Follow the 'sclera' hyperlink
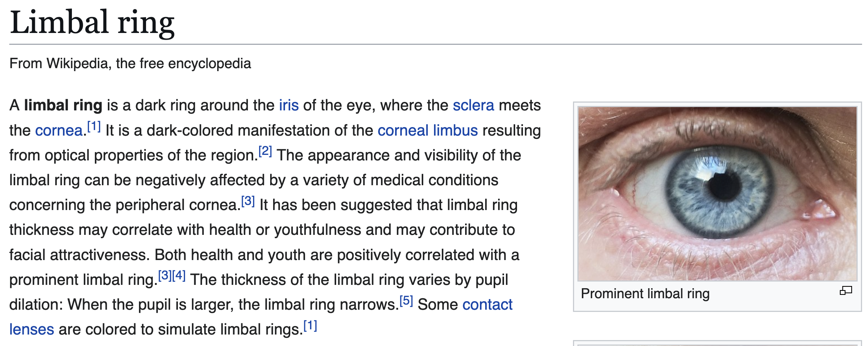The width and height of the screenshot is (868, 346). coord(473,106)
